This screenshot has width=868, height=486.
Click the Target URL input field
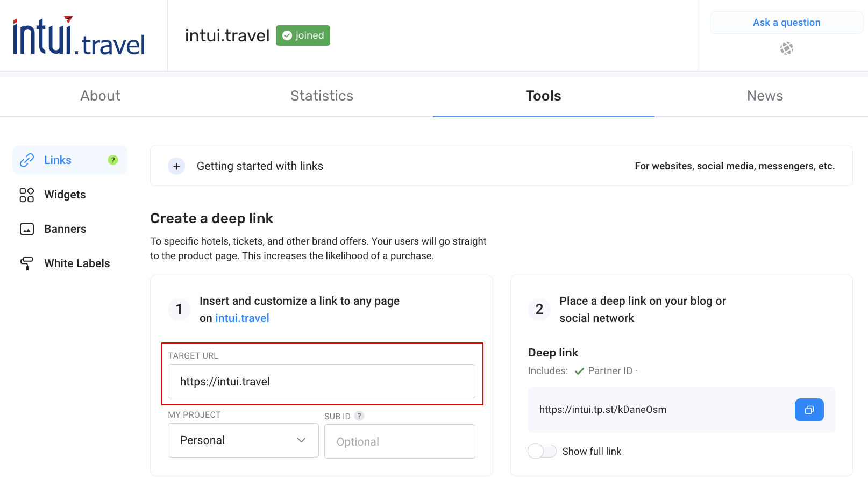[x=322, y=381]
